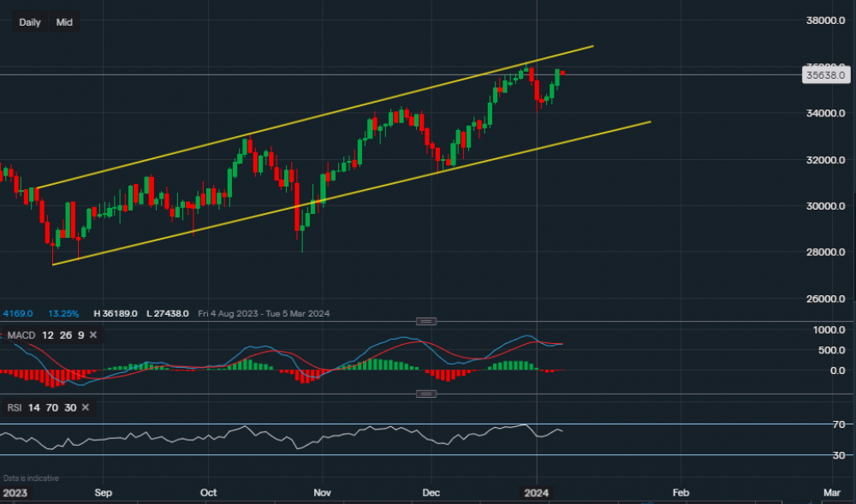
Task: Click the 2024 year marker on time axis
Action: pyautogui.click(x=537, y=493)
